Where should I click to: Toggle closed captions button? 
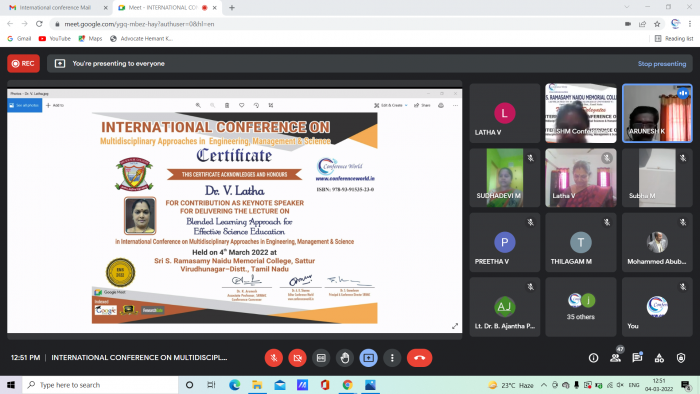(321, 358)
